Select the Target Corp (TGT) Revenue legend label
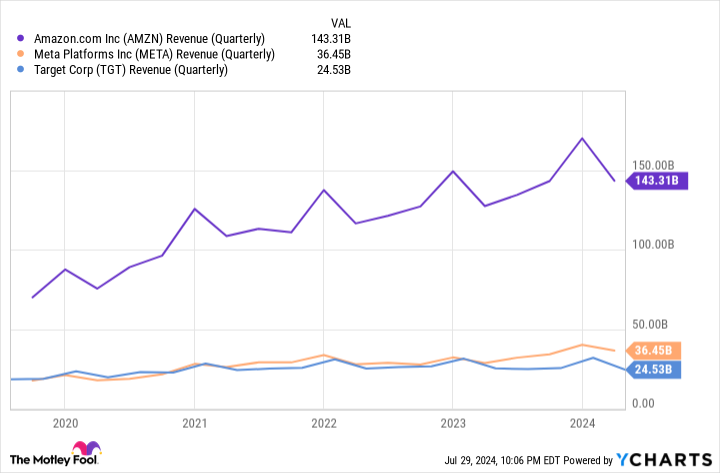Screen dimensions: 720x473 click(131, 70)
